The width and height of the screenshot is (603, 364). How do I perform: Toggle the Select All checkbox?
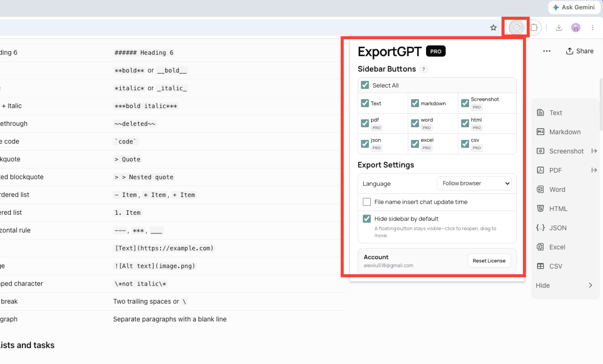[x=365, y=85]
